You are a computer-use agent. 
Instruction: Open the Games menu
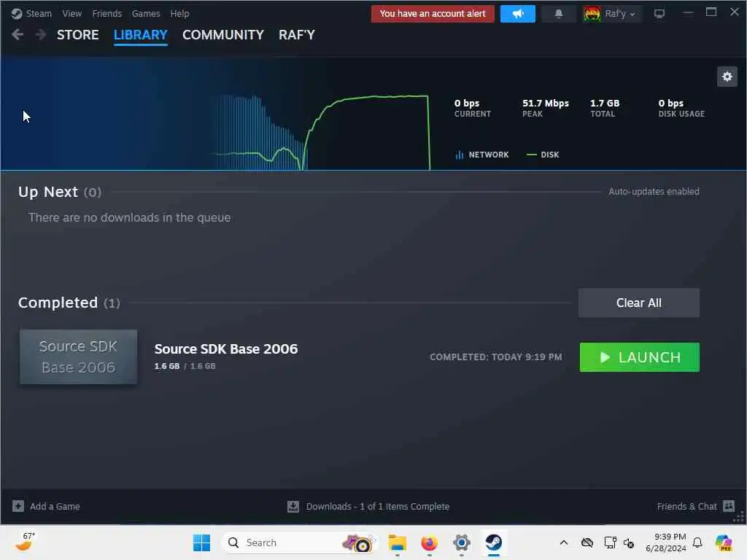pos(146,13)
